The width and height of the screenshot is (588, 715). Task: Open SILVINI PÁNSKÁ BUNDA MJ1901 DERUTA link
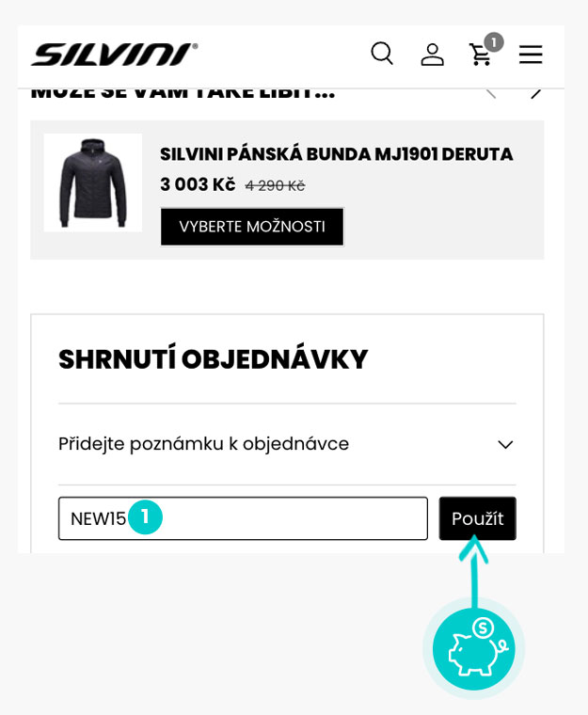click(336, 154)
